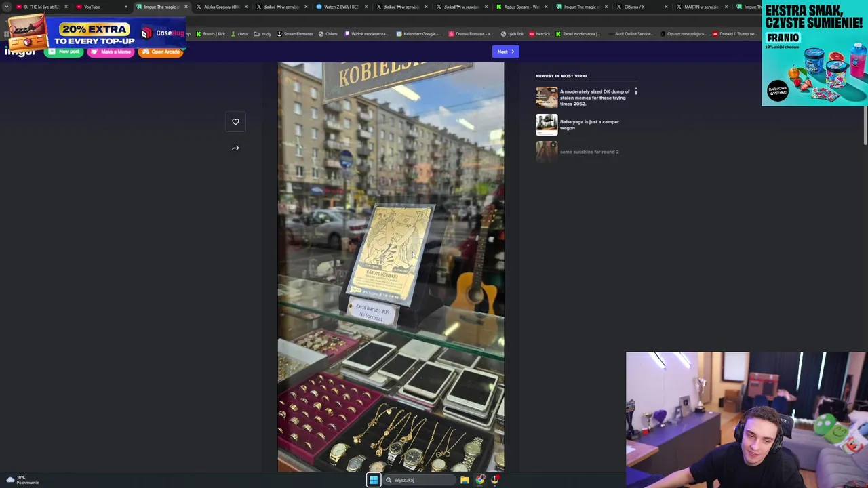Image resolution: width=868 pixels, height=488 pixels.
Task: Open Chrome from the taskbar
Action: click(x=480, y=480)
